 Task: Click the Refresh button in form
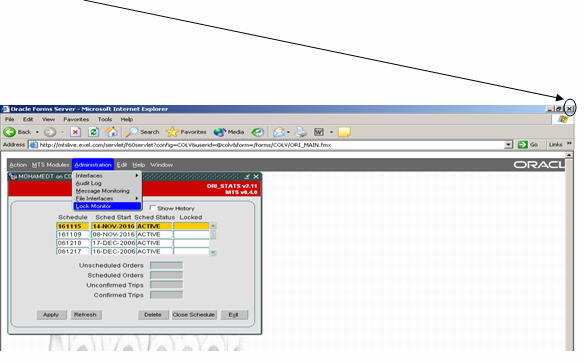85,315
